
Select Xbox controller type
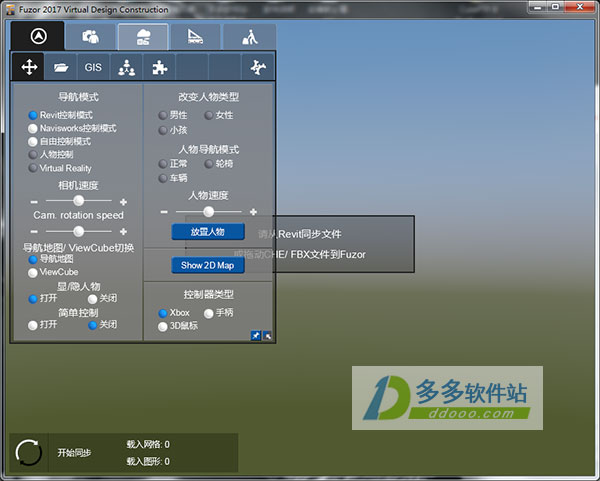point(163,313)
